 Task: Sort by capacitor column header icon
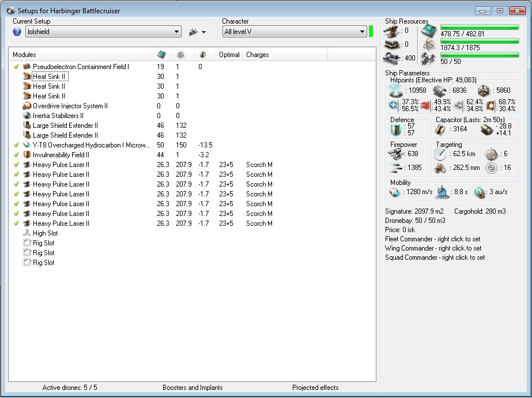coord(203,54)
